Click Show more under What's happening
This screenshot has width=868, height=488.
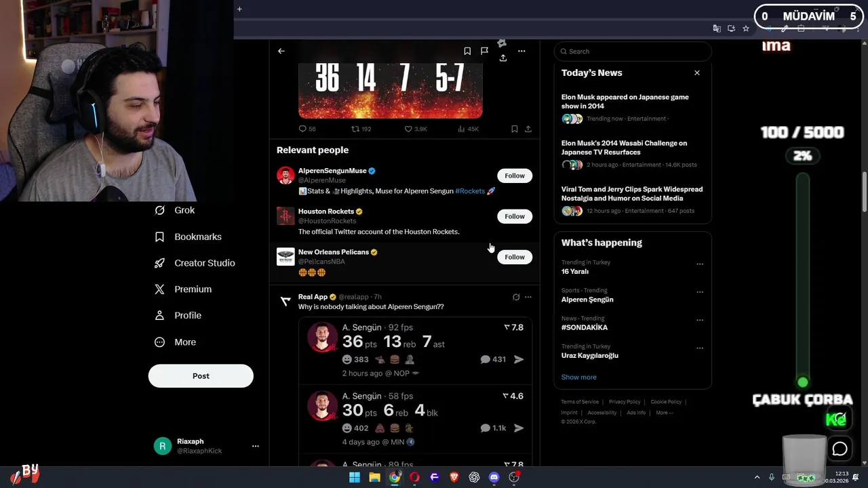[x=578, y=378]
